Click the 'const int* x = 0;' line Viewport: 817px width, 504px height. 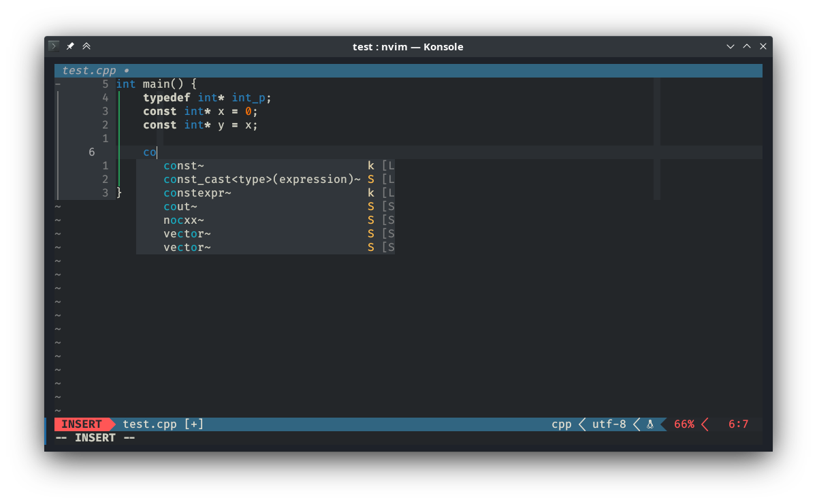coord(201,112)
